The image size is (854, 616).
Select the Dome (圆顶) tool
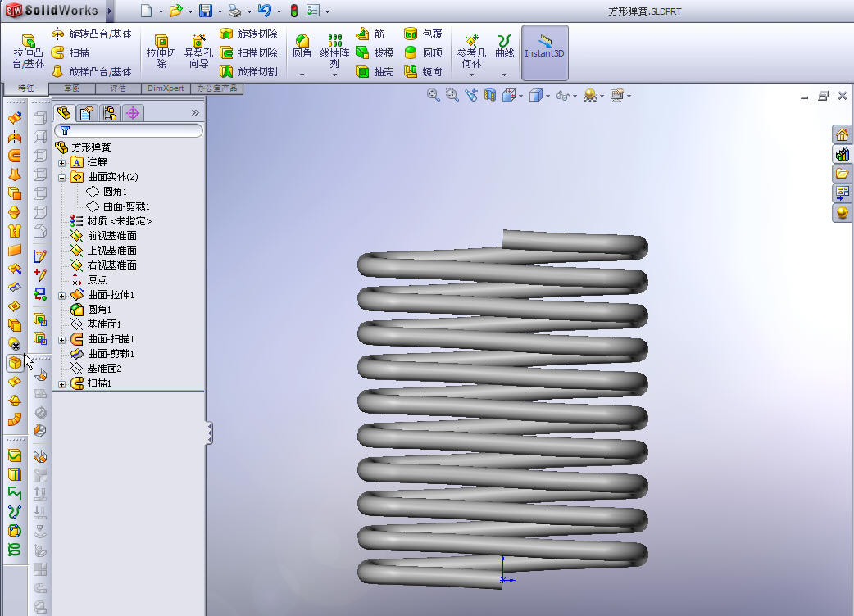(x=423, y=52)
